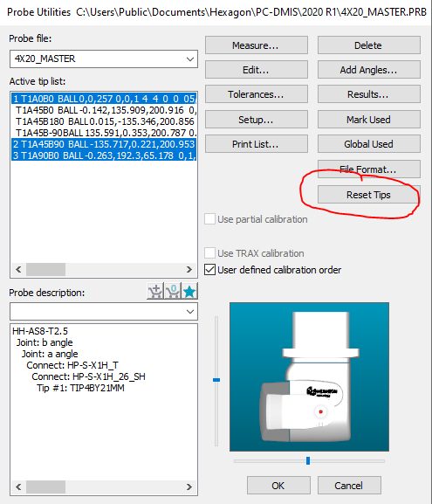Click the right arrow of tip list scrollbar
This screenshot has width=432, height=504.
[x=189, y=269]
